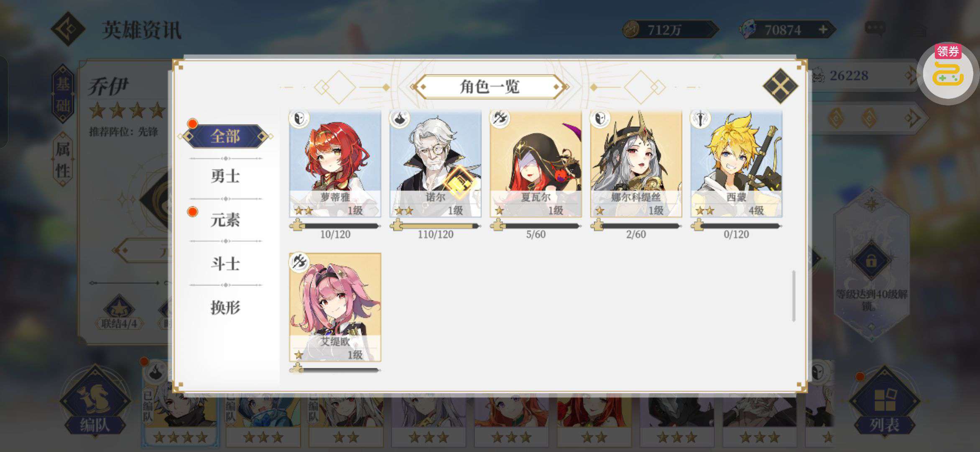Close the 角色一览 dialog with the X icon

click(x=780, y=86)
